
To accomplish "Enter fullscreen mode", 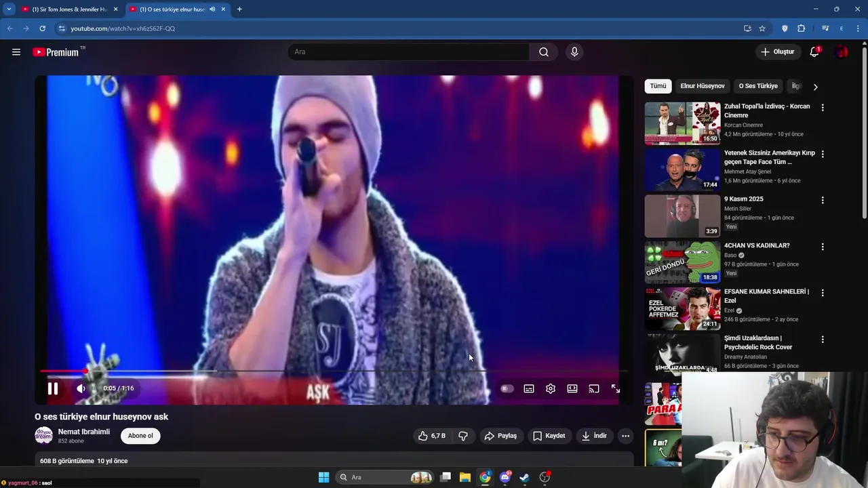I will point(616,388).
